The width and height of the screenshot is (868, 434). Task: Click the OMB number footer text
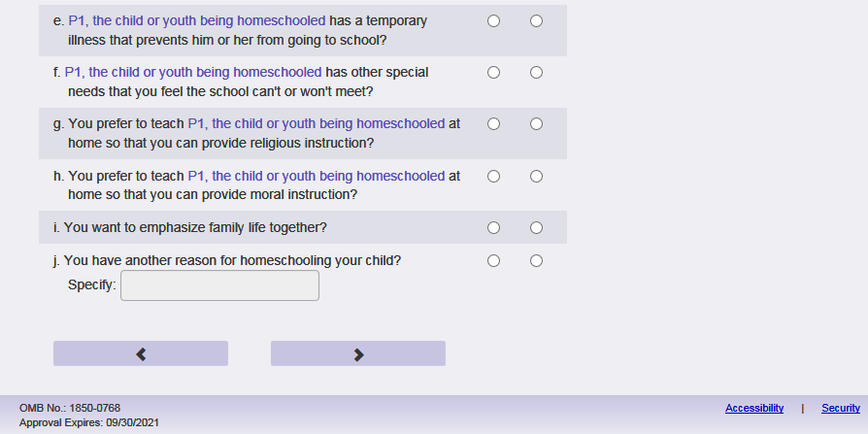(70, 409)
